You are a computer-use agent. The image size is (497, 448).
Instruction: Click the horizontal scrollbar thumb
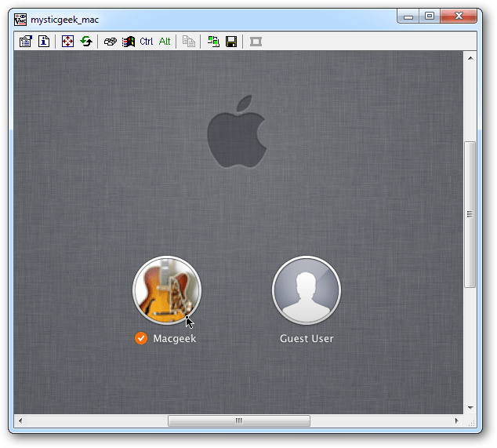(239, 421)
